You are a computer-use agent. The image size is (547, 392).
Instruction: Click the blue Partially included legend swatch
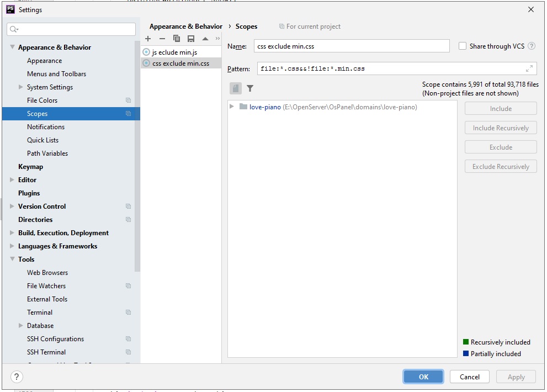click(x=466, y=353)
